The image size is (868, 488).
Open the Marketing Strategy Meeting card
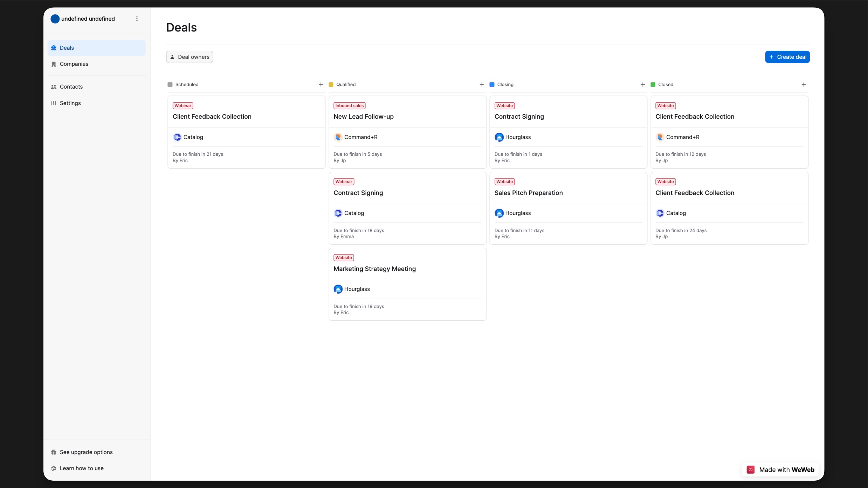[x=374, y=269]
